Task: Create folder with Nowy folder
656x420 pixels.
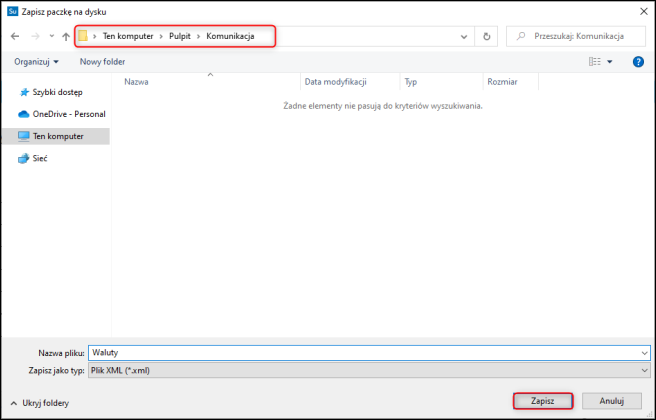Action: click(x=102, y=62)
